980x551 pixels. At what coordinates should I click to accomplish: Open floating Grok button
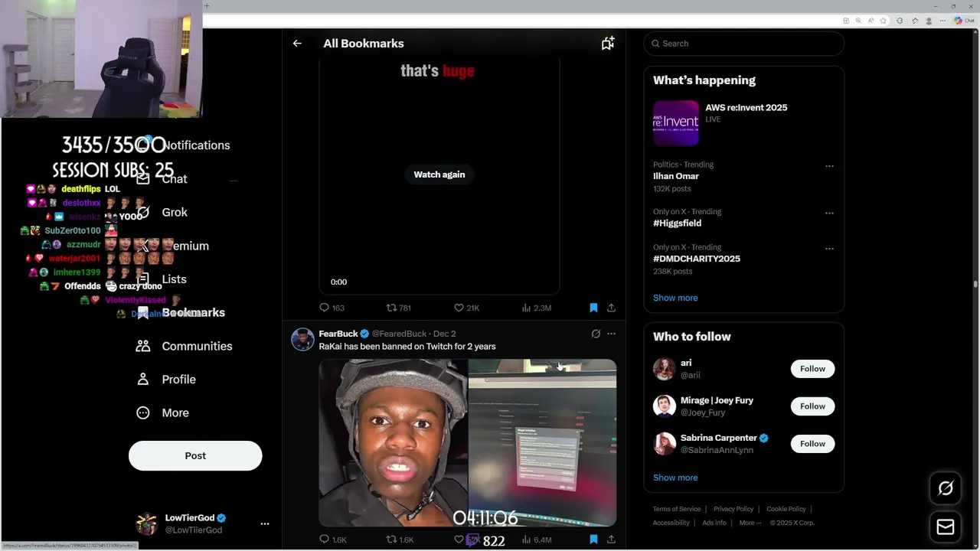click(946, 488)
